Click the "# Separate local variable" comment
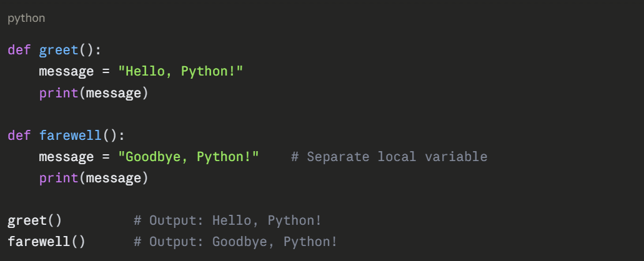Viewport: 644px width, 261px height. [389, 157]
